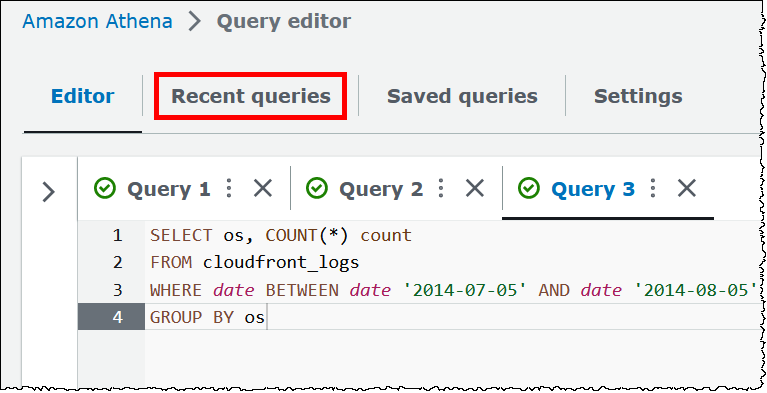Click the 'SELECT os, COUNT(*) count' line
The width and height of the screenshot is (767, 393).
click(x=281, y=235)
